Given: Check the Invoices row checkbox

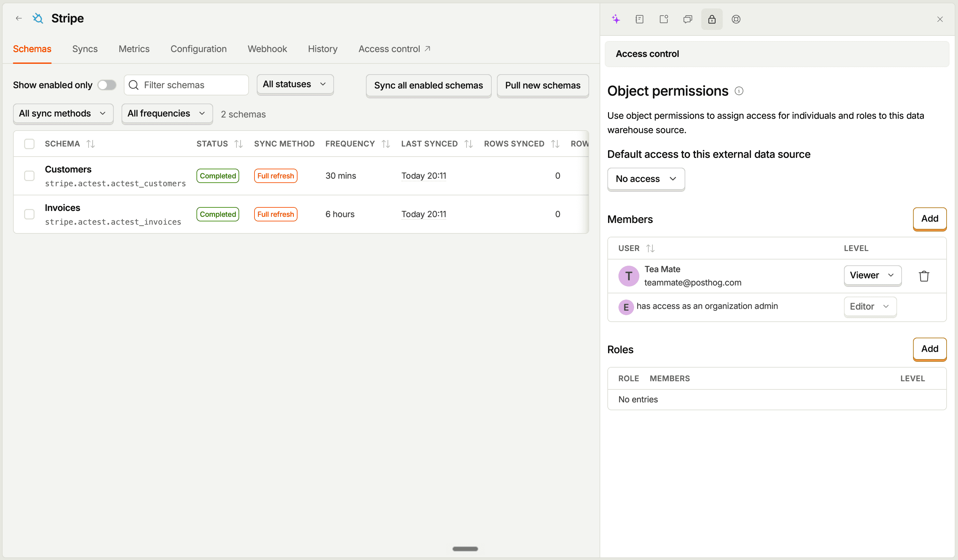Looking at the screenshot, I should click(29, 214).
